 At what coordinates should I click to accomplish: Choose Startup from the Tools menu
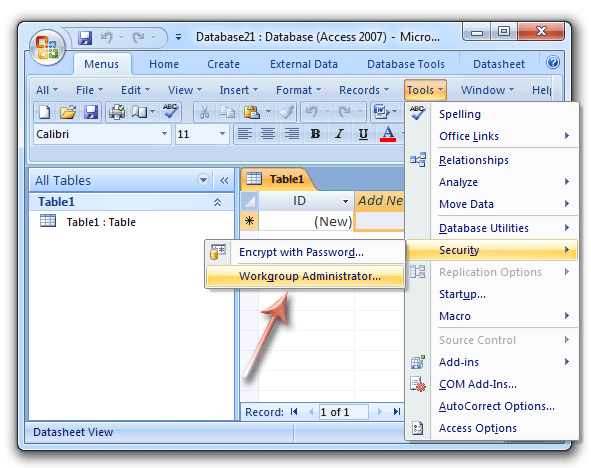492,294
